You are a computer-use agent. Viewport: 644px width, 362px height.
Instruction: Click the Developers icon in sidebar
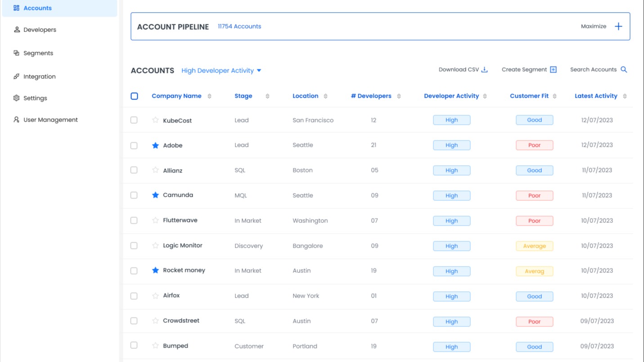[x=16, y=29]
